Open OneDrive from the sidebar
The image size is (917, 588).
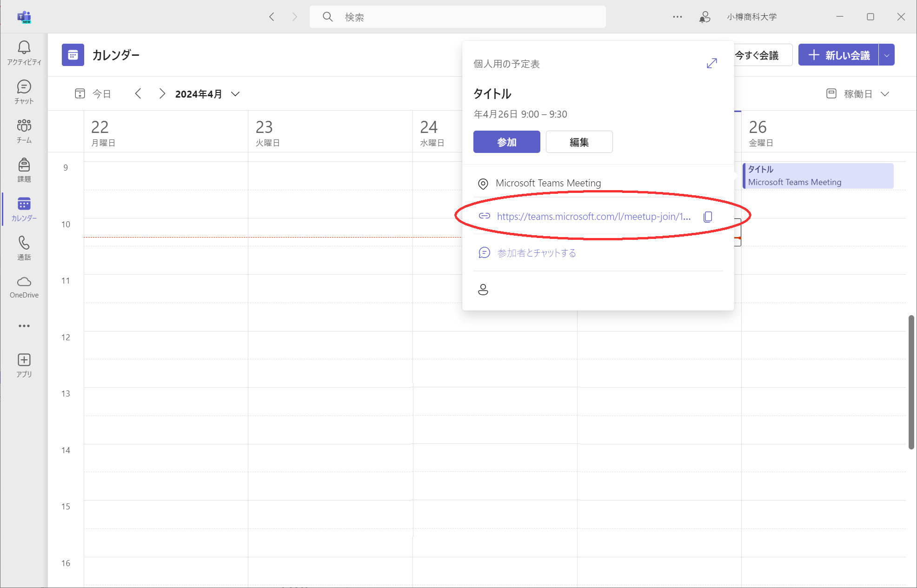point(24,287)
